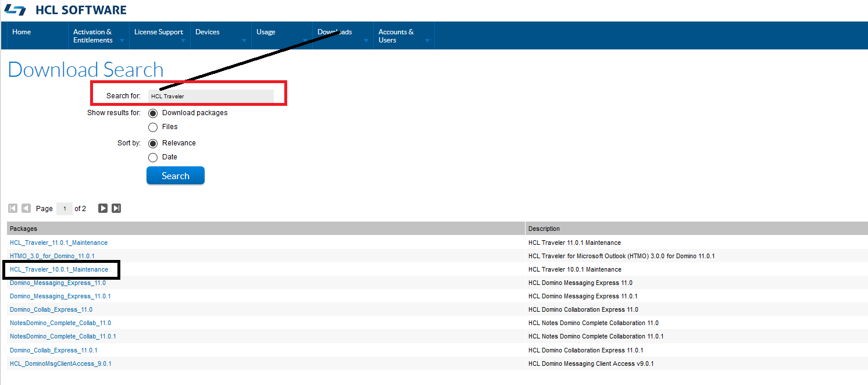The image size is (868, 385).
Task: Click description 'HCL Traveler 11.0.1 Maintenance'
Action: coord(574,243)
